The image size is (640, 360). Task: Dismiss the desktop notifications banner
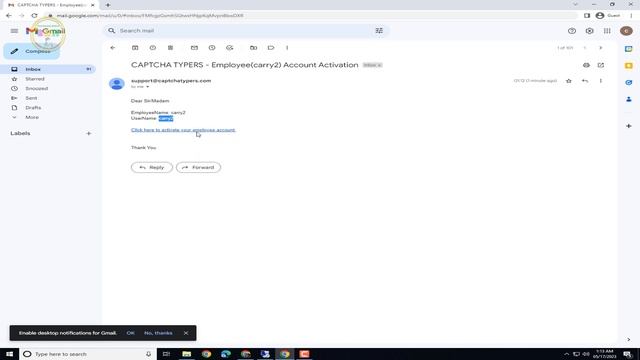click(186, 333)
